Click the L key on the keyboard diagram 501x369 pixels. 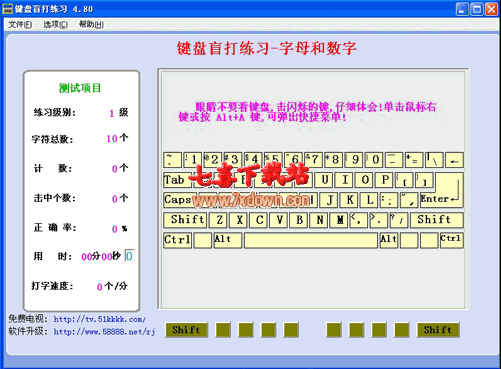tap(369, 200)
